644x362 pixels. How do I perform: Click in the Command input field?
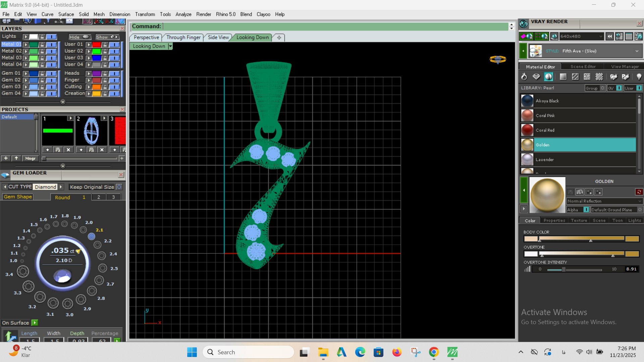335,26
